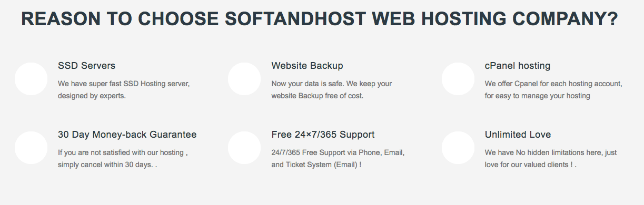Click the super fast SSD Hosting description
644x205 pixels.
click(124, 90)
